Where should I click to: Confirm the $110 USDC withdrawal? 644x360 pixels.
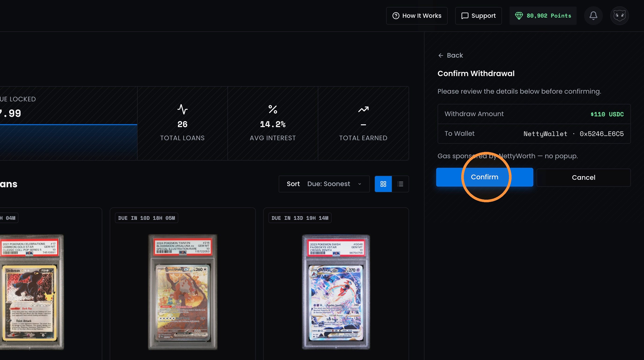coord(484,177)
